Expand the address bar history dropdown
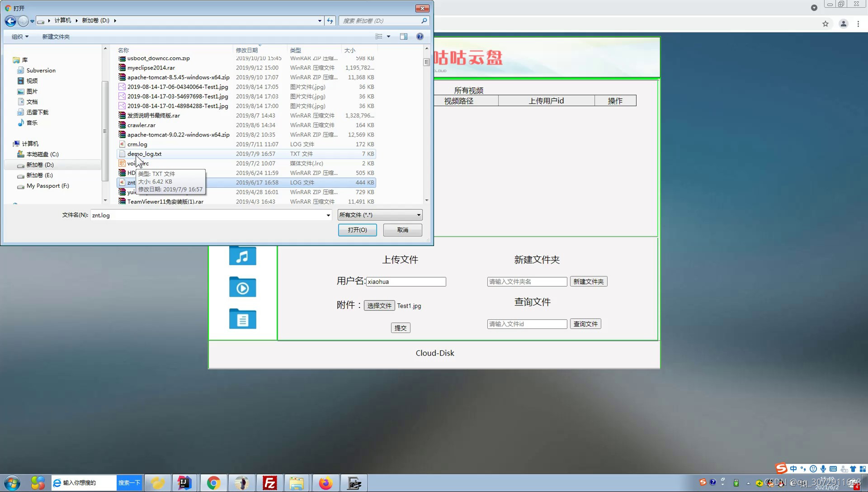868x492 pixels. pyautogui.click(x=320, y=21)
